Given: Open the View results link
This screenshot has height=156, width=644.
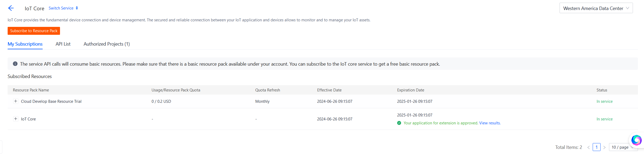Looking at the screenshot, I should coord(490,123).
